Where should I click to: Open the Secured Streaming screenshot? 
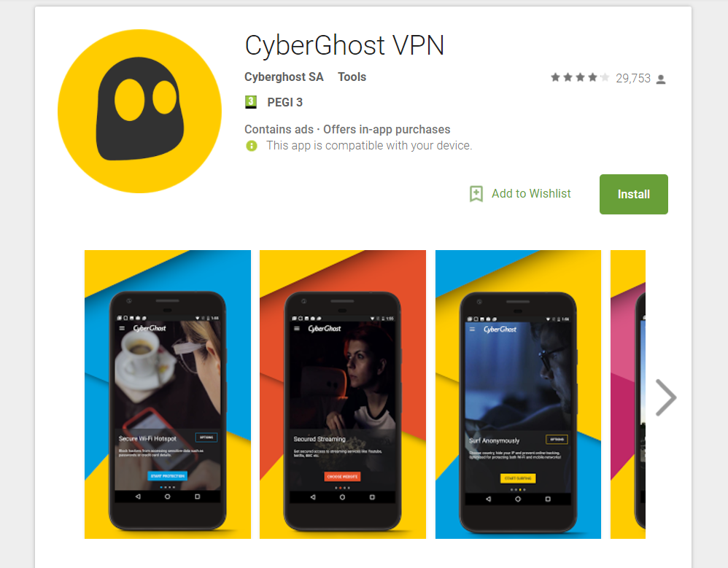pos(343,394)
